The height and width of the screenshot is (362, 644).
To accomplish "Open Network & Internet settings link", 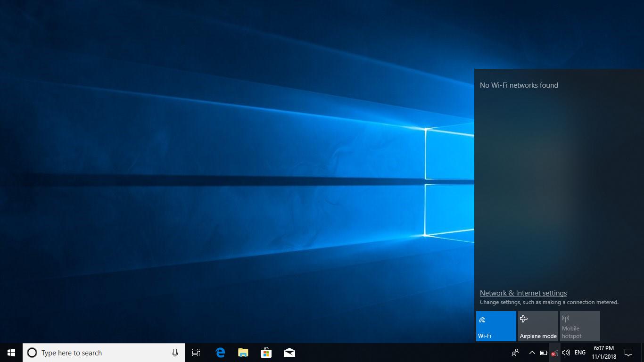I will pyautogui.click(x=523, y=293).
